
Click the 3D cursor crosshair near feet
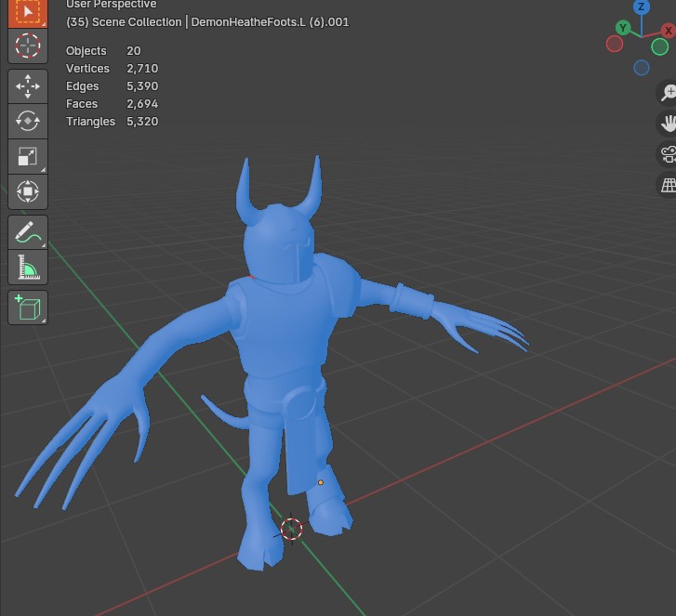(291, 529)
